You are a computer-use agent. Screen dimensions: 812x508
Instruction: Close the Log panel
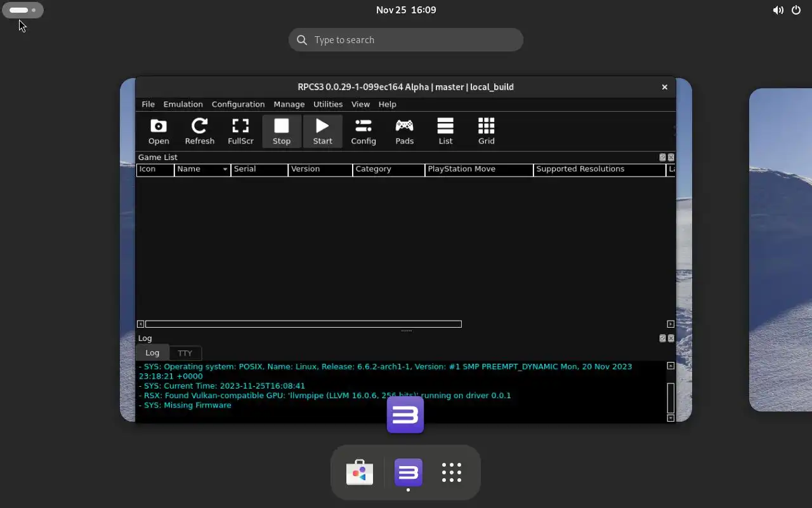point(671,338)
